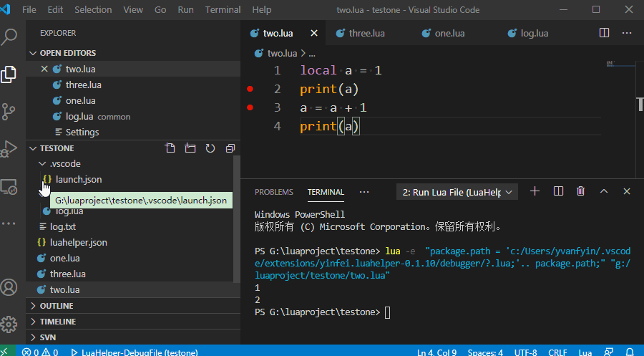Click CRLF line ending indicator
This screenshot has height=356, width=644.
[557, 352]
